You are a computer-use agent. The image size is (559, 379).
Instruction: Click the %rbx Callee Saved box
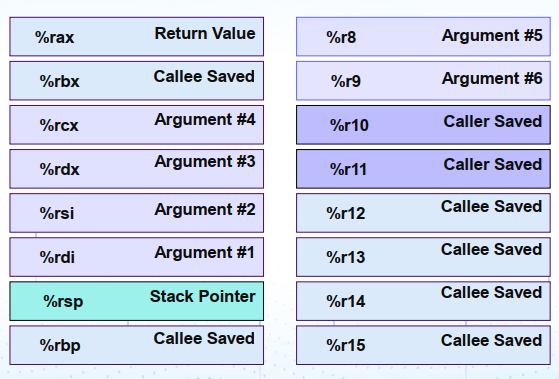coord(137,81)
